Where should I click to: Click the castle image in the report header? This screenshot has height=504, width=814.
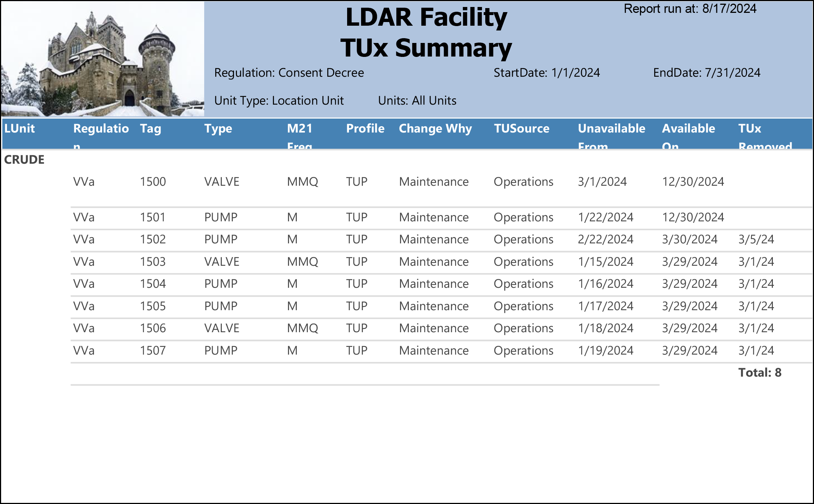coord(102,59)
